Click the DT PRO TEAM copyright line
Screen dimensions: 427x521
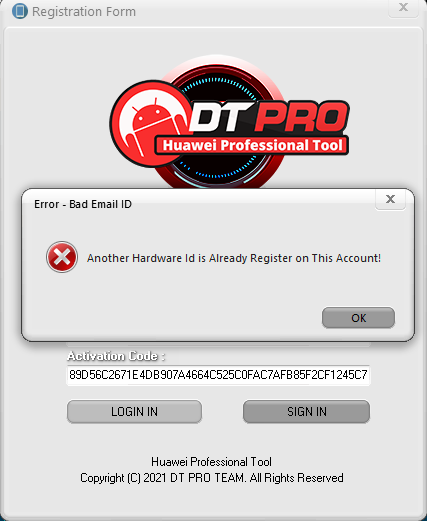click(x=212, y=478)
